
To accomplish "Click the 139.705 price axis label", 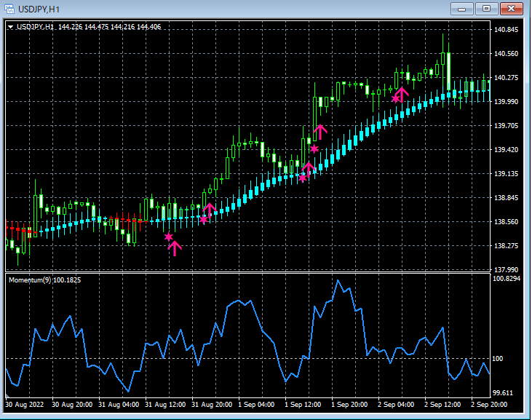I will (x=507, y=126).
